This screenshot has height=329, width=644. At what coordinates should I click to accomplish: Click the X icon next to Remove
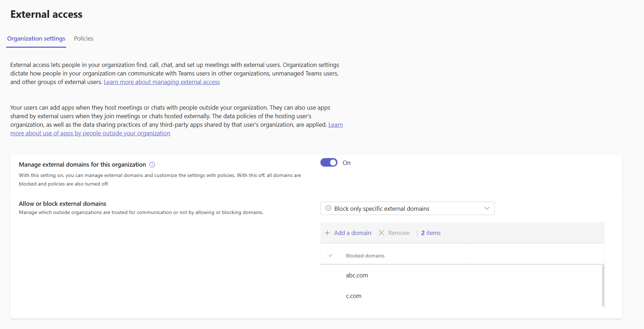click(x=381, y=233)
